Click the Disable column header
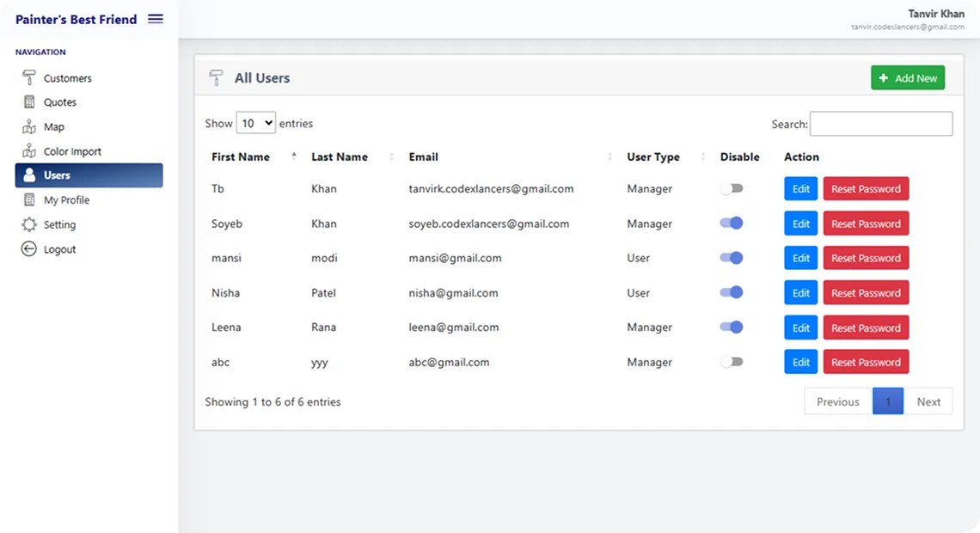 [x=740, y=156]
